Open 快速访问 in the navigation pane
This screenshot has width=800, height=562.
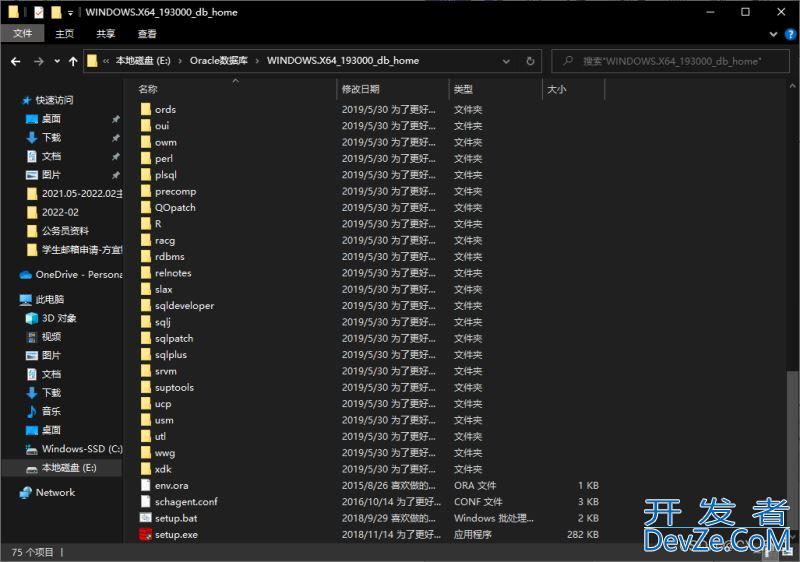[54, 100]
